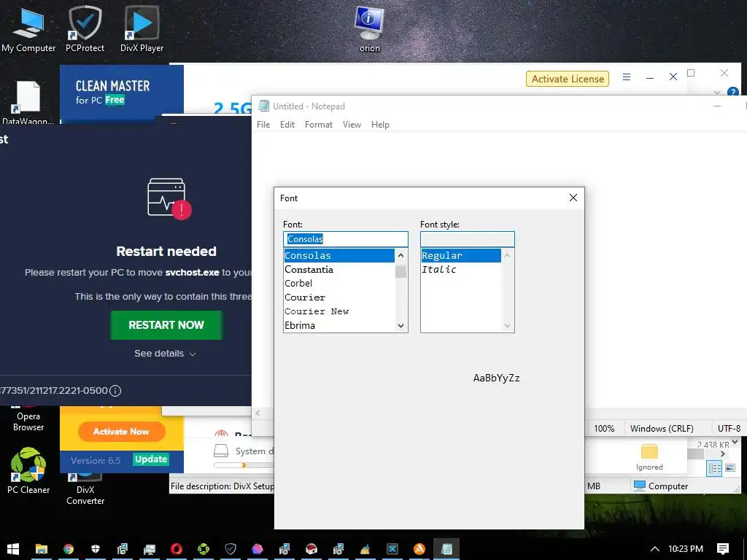The image size is (747, 560).
Task: Select Courier New in font list
Action: point(339,311)
